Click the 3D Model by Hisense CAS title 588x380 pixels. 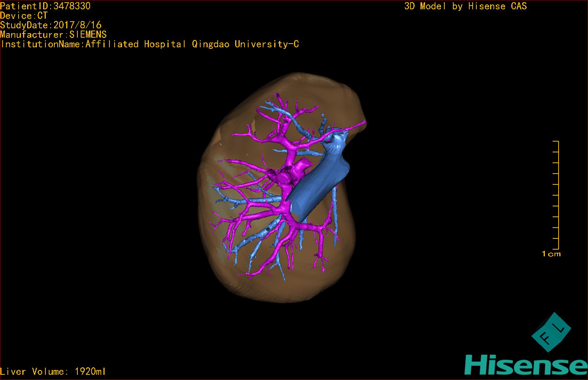click(x=466, y=6)
